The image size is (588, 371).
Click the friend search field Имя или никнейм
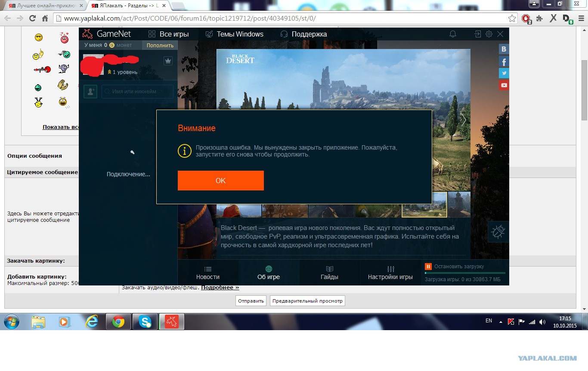(137, 92)
